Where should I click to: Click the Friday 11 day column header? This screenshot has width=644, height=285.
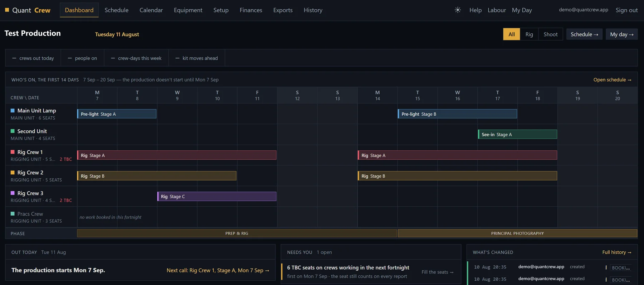[x=257, y=95]
